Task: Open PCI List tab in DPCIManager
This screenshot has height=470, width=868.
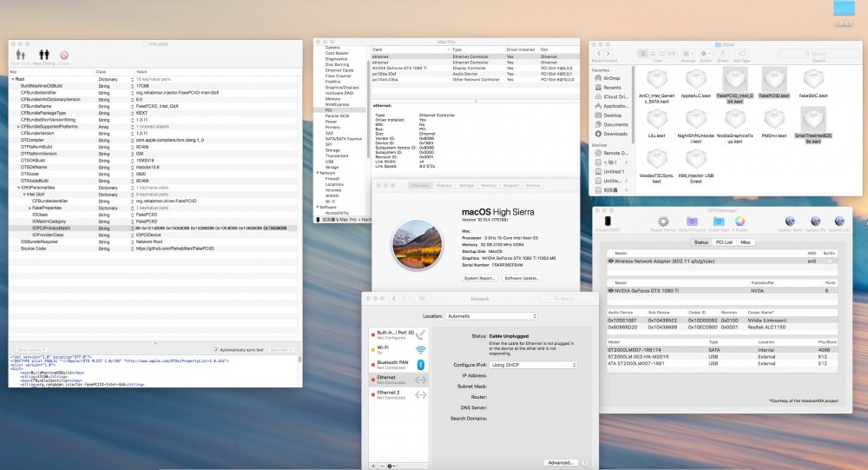Action: click(724, 242)
